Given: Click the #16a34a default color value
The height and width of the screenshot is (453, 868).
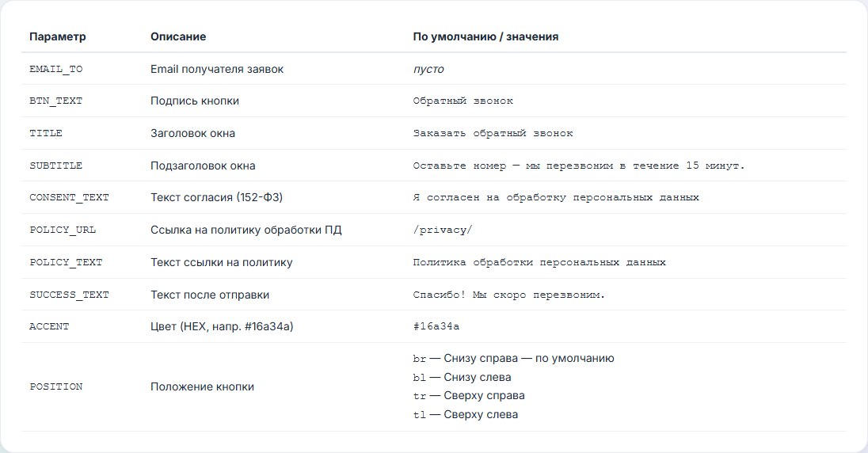Looking at the screenshot, I should pyautogui.click(x=436, y=327).
